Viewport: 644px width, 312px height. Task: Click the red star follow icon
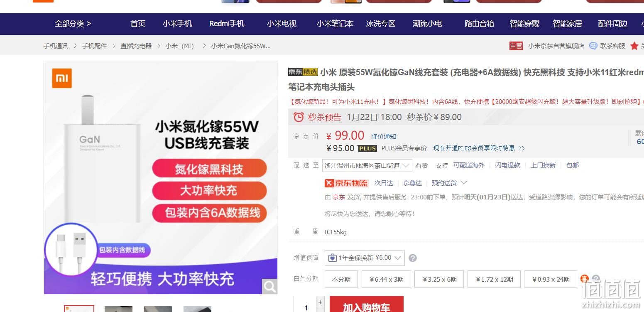[x=634, y=46]
